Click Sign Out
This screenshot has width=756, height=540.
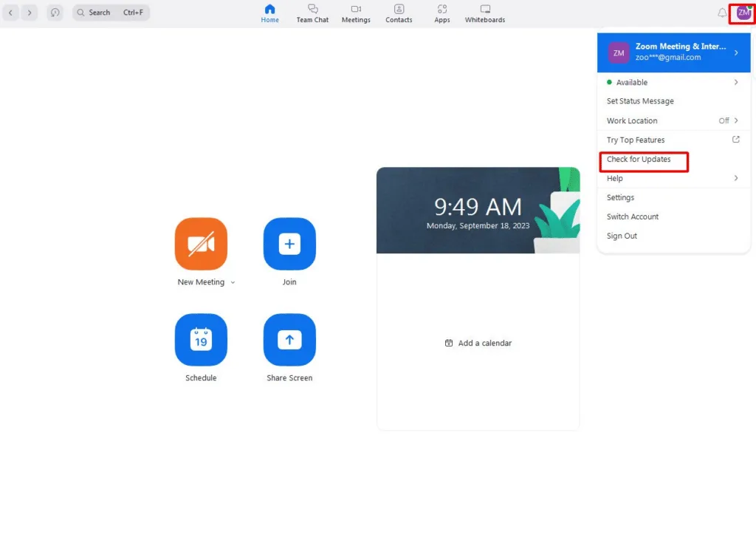pos(622,236)
